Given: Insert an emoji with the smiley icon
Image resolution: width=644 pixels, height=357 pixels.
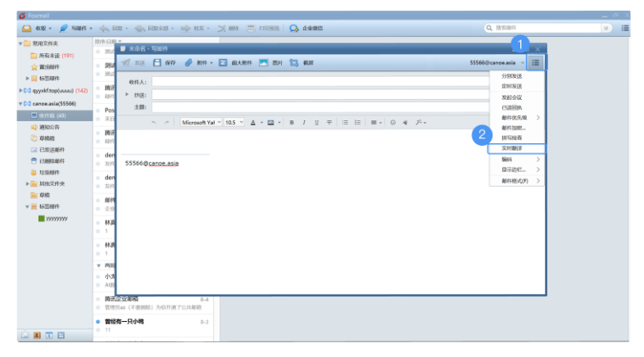Looking at the screenshot, I should (393, 122).
